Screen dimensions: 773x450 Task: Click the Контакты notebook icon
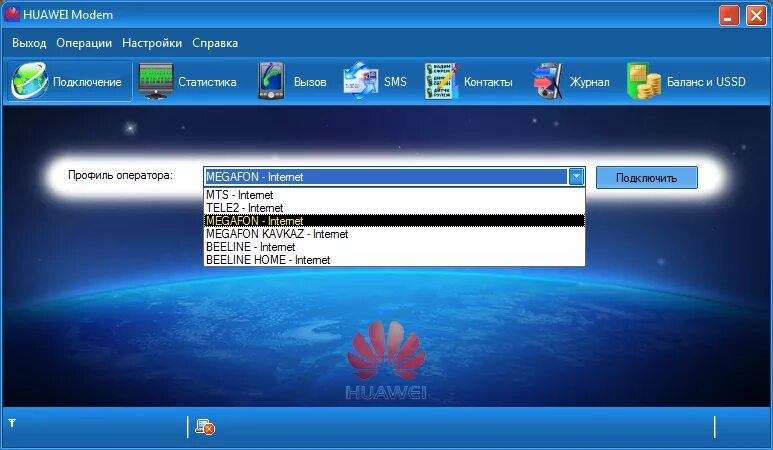(441, 81)
